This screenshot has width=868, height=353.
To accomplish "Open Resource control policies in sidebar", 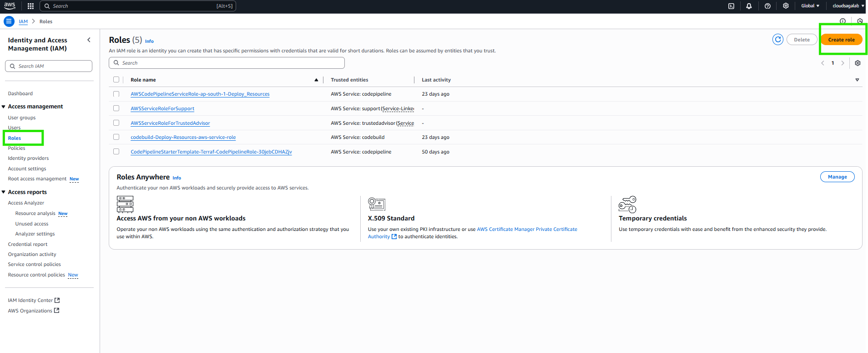I will [x=36, y=275].
